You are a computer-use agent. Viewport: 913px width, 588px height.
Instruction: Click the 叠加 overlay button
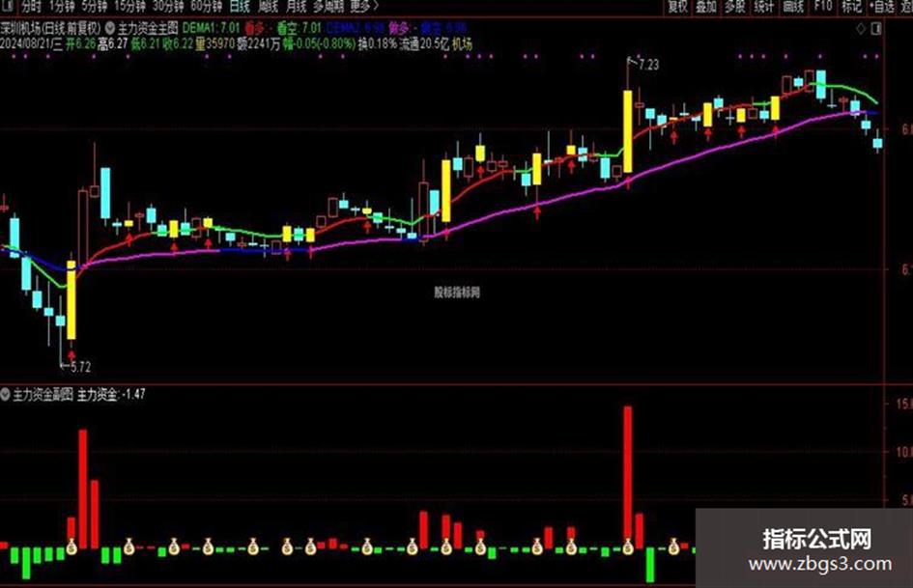706,7
